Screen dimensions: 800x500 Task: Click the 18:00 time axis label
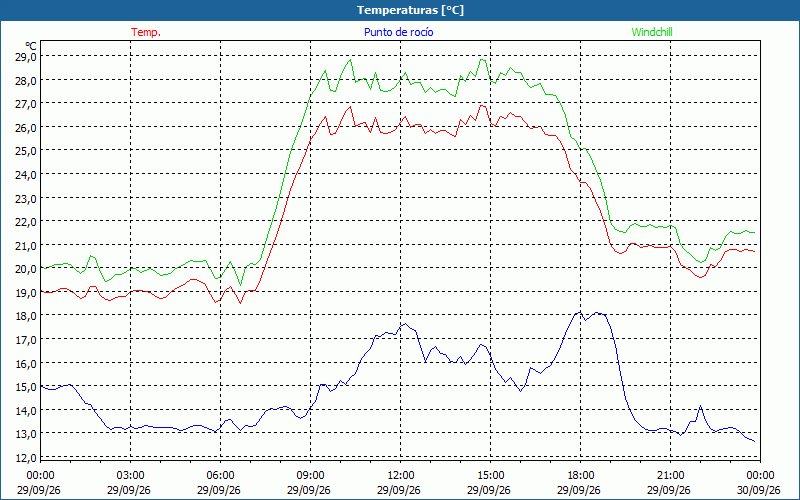click(x=581, y=476)
